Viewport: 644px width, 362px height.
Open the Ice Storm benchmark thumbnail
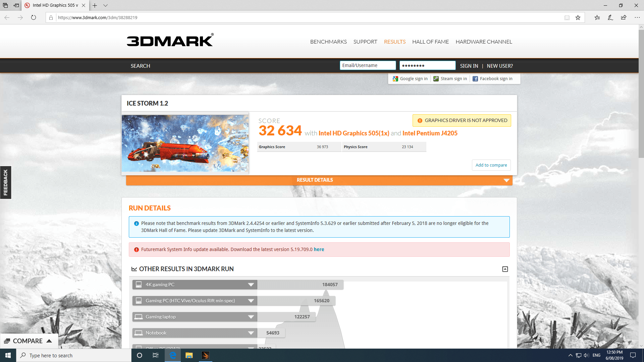(x=185, y=143)
